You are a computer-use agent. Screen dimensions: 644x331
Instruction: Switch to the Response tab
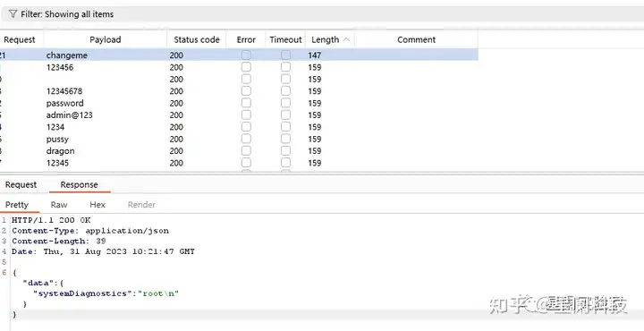pyautogui.click(x=80, y=185)
